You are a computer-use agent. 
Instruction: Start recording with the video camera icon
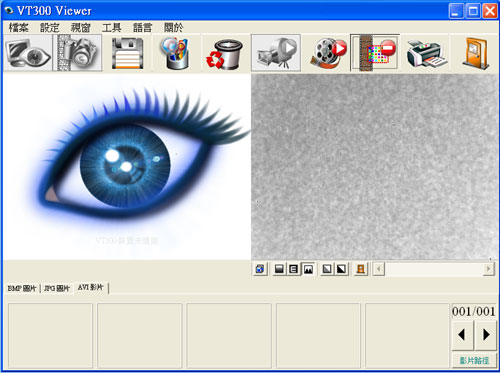(276, 53)
